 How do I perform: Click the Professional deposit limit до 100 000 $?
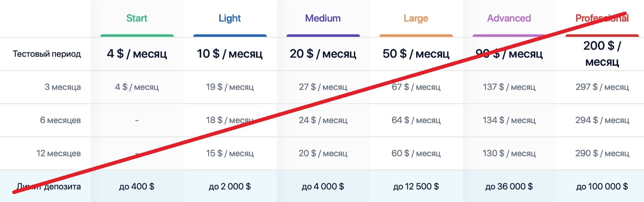602,187
